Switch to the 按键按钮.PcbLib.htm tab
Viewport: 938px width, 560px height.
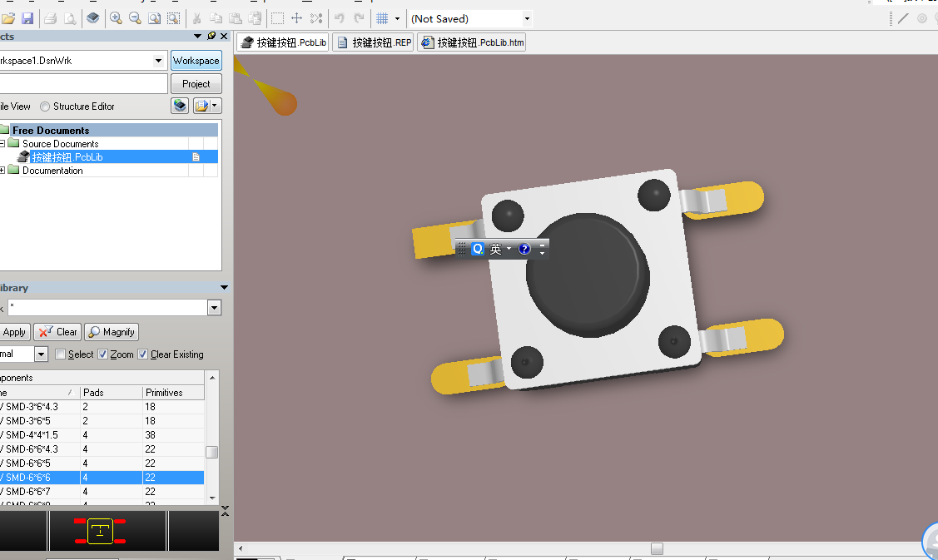(472, 42)
